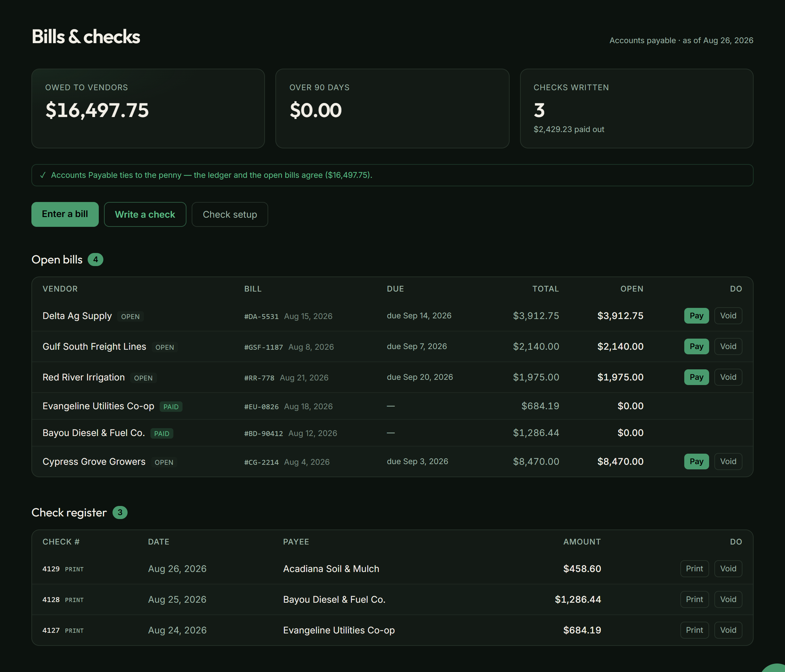Click the AMOUNT column header
Image resolution: width=785 pixels, height=672 pixels.
pyautogui.click(x=582, y=542)
